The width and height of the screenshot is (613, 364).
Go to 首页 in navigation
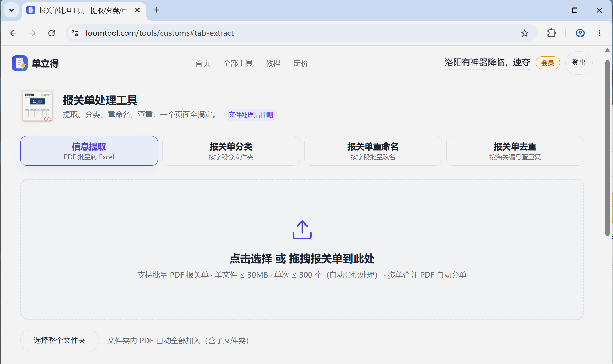(203, 63)
